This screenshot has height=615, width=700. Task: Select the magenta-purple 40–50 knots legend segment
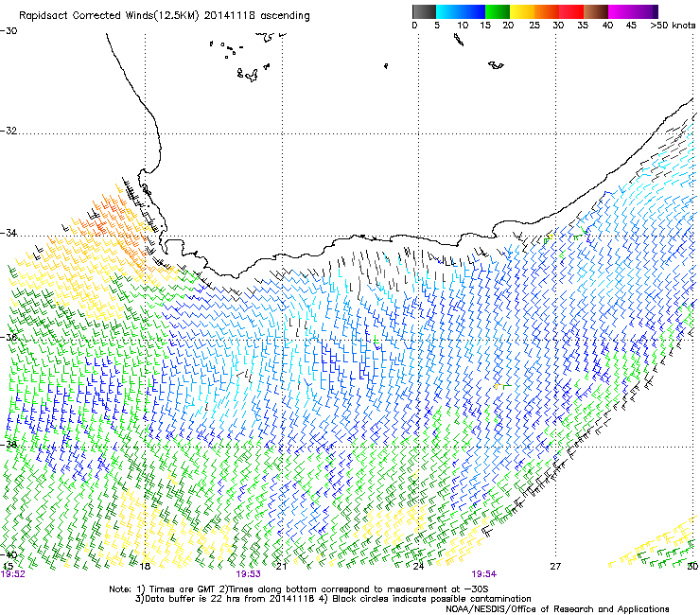[633, 11]
